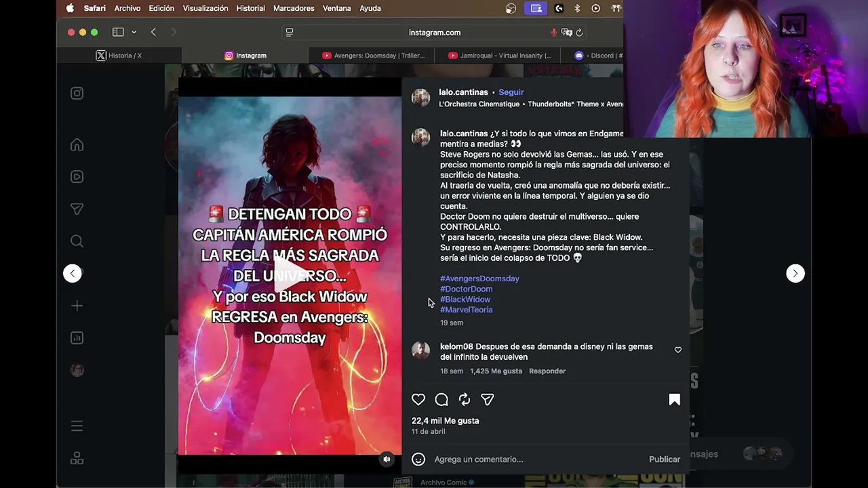The image size is (868, 488).
Task: Open direct messages paper-plane icon in sidebar
Action: (x=77, y=209)
